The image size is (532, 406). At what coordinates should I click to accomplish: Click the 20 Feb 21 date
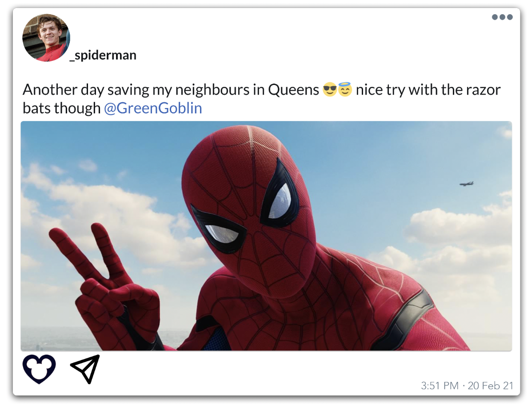490,386
